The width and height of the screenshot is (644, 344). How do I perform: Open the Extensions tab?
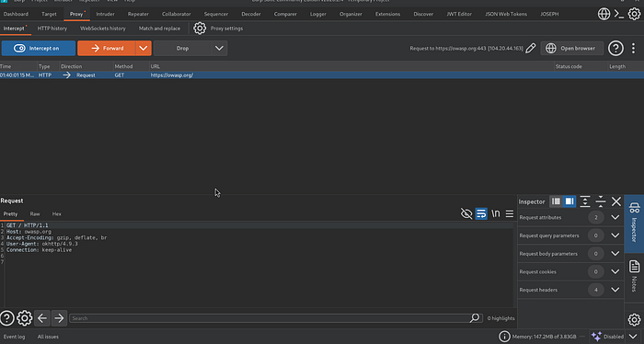coord(387,14)
